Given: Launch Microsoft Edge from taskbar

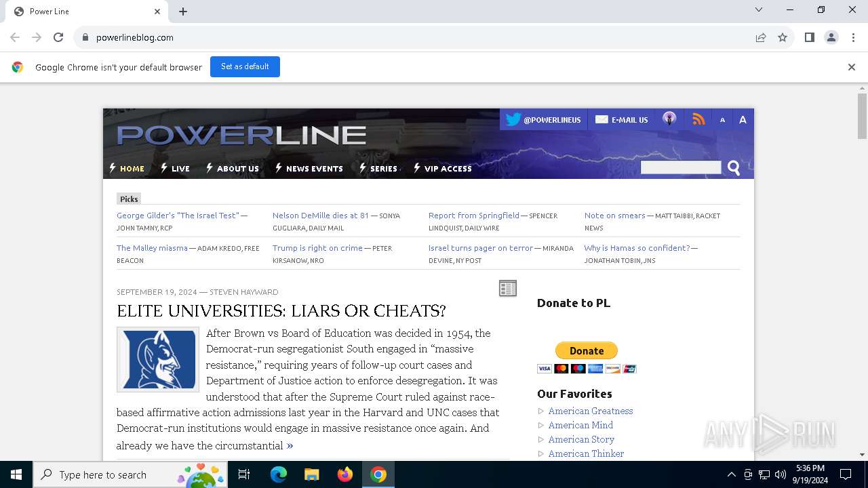Looking at the screenshot, I should pos(279,474).
